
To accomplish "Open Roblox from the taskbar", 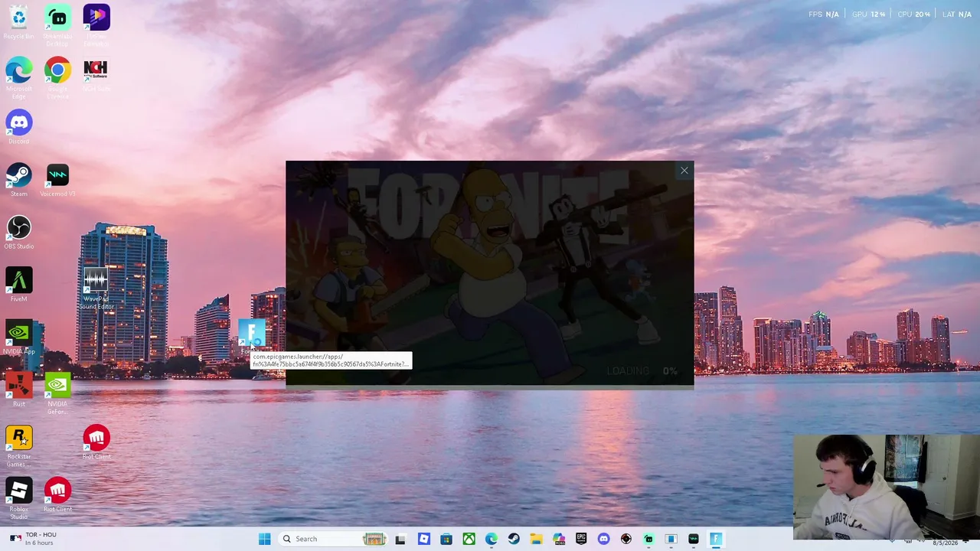I will click(424, 539).
